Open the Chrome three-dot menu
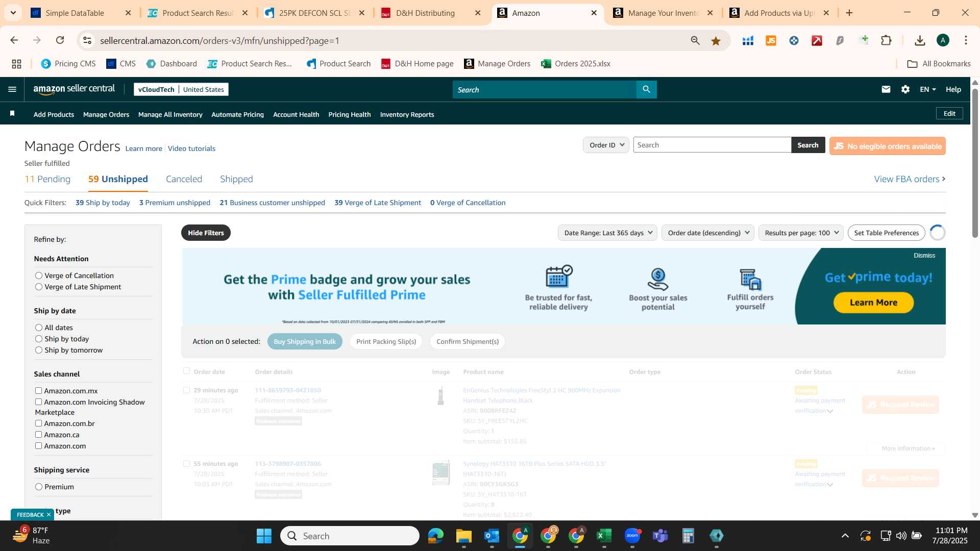980x551 pixels. (966, 41)
